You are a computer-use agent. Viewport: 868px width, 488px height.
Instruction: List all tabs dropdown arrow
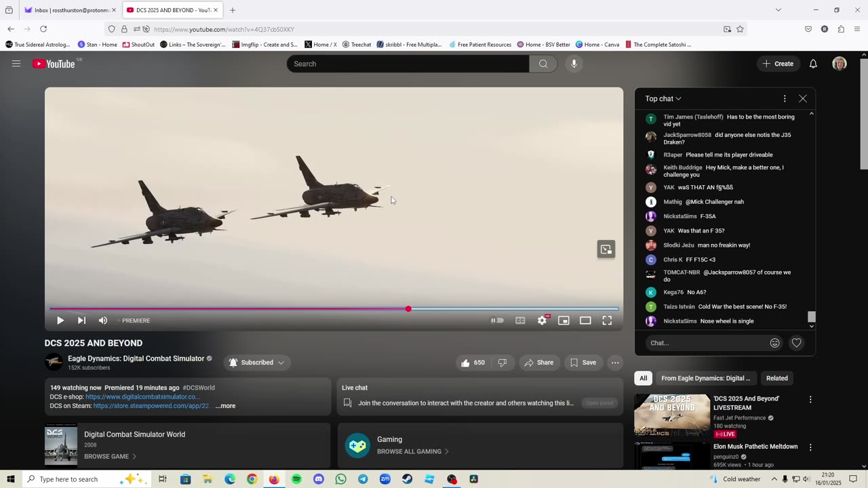click(x=778, y=10)
